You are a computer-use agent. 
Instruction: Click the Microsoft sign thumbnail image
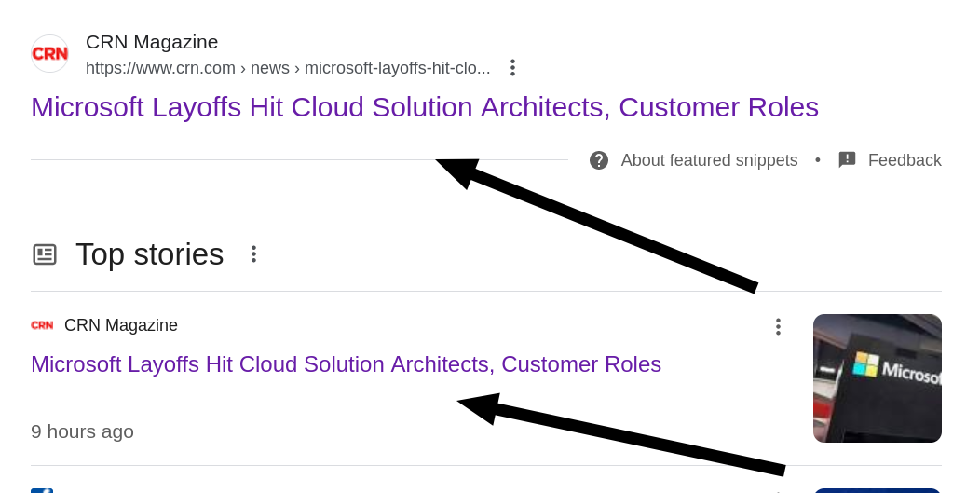877,377
